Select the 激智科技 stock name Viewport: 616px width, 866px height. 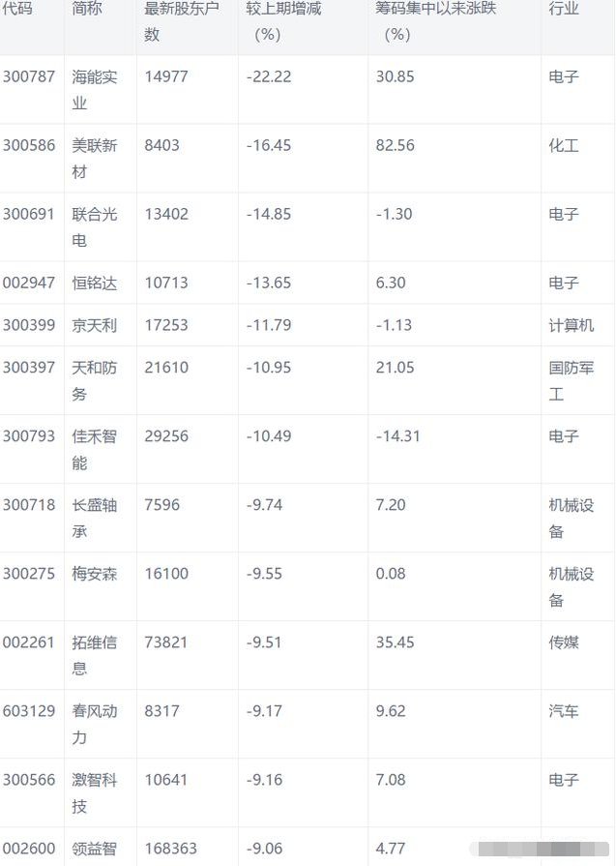95,792
